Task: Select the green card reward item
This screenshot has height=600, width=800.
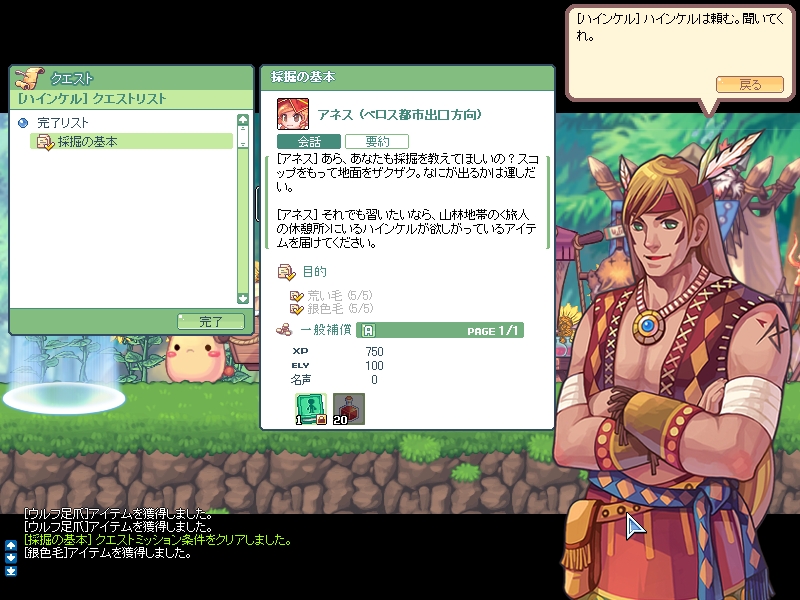Action: click(311, 409)
